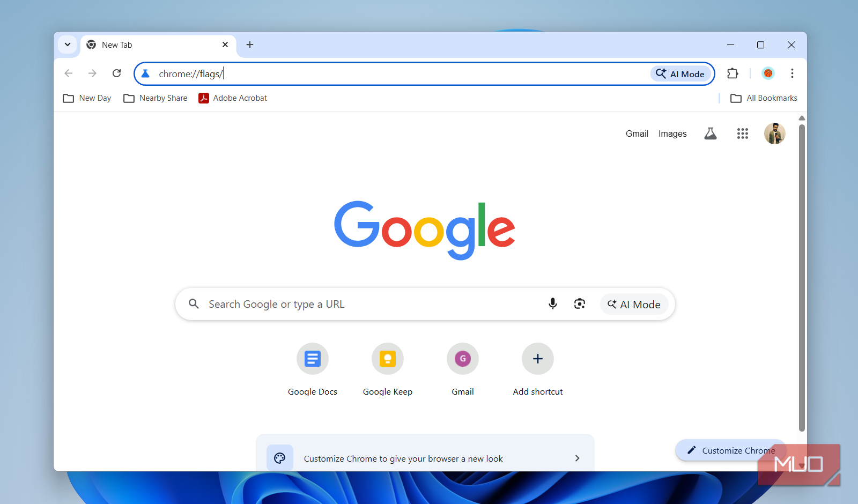The width and height of the screenshot is (858, 504).
Task: Open the Customize Chrome new look card
Action: pyautogui.click(x=425, y=453)
